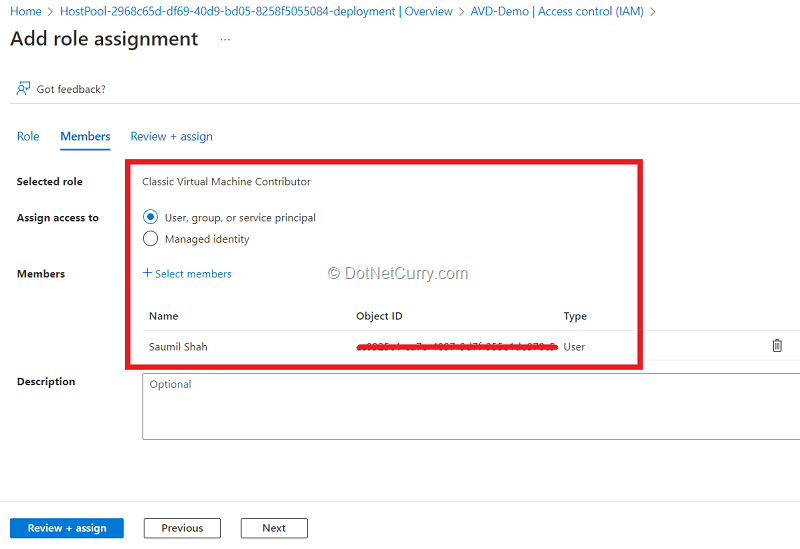
Task: Click the Selected role label
Action: pyautogui.click(x=49, y=182)
